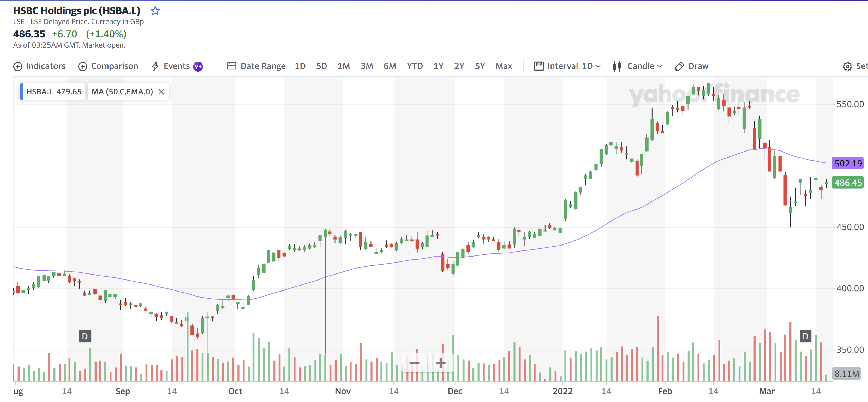Open the Date Range picker
The height and width of the screenshot is (402, 868).
click(256, 66)
